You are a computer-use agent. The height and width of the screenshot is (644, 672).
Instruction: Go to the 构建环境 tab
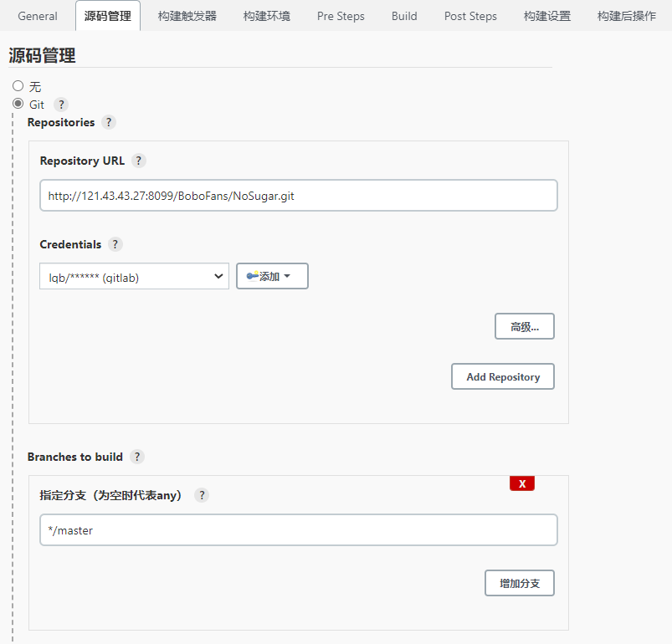tap(267, 16)
